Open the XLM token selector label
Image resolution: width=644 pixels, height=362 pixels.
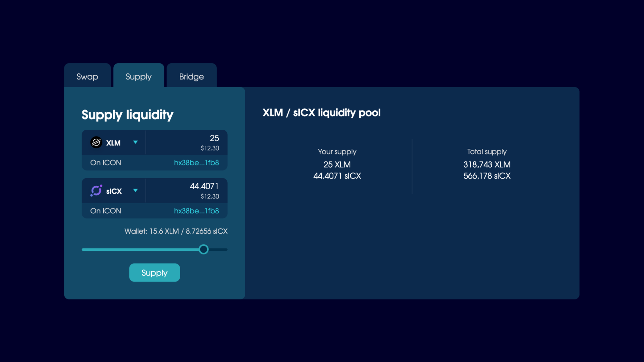tap(113, 143)
